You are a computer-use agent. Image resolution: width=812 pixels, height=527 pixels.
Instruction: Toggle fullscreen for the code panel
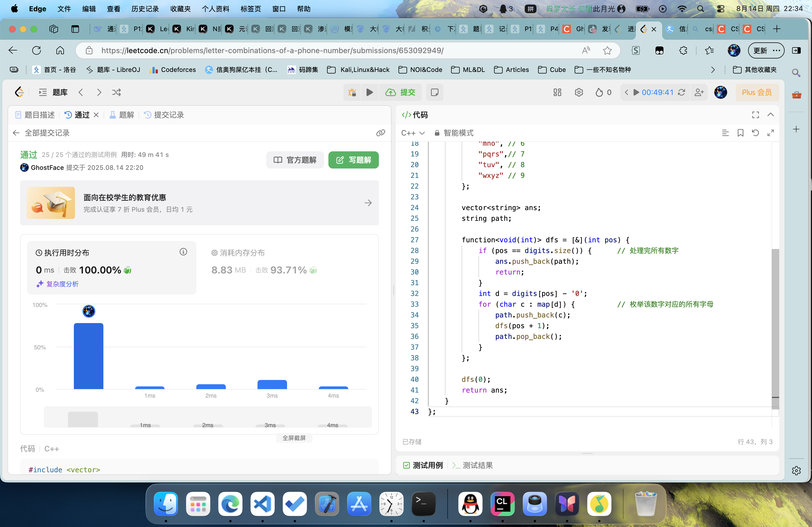755,115
